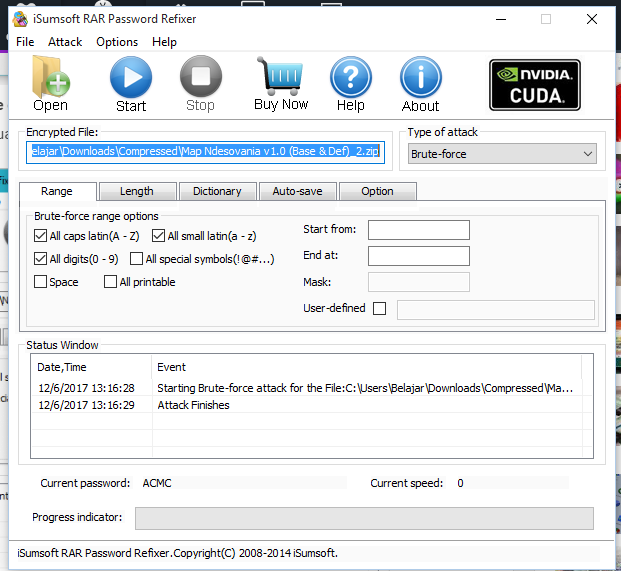Select the Range tab
Image resolution: width=621 pixels, height=571 pixels.
click(x=57, y=191)
